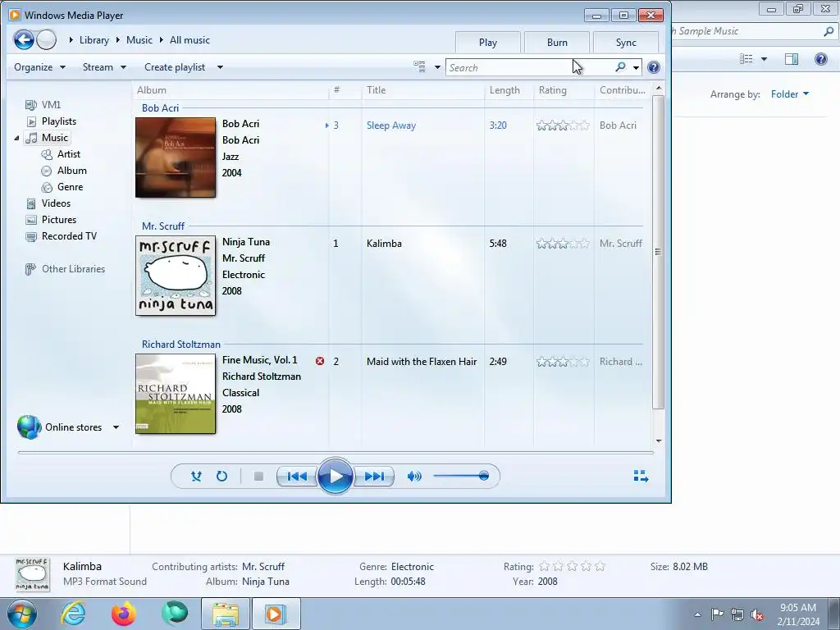The width and height of the screenshot is (840, 630).
Task: Open the Videos library icon
Action: coord(31,203)
